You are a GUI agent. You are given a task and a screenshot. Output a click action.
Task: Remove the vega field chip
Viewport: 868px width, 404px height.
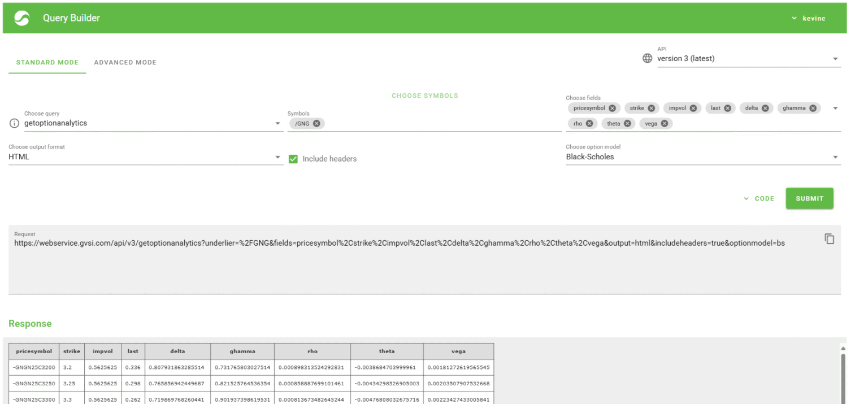(665, 123)
